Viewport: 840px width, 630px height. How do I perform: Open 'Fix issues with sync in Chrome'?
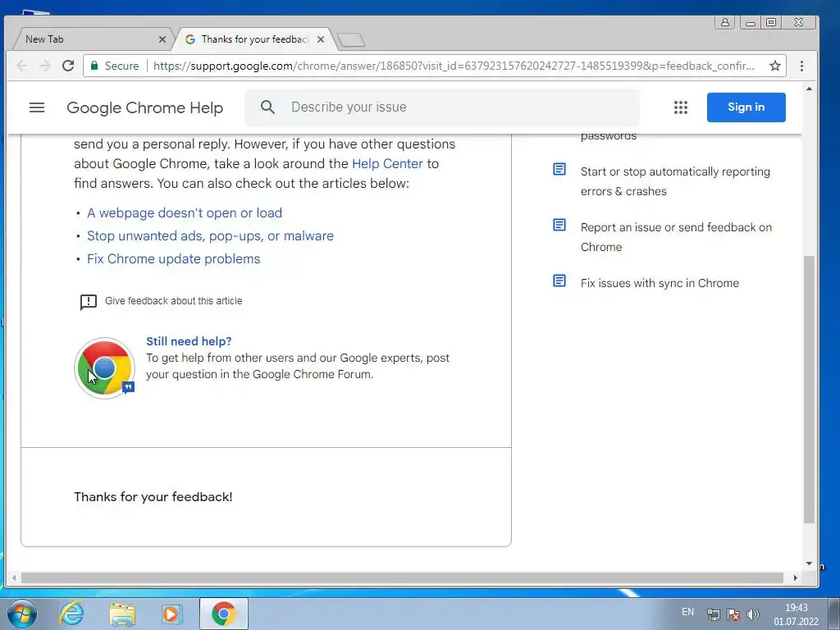click(x=660, y=283)
